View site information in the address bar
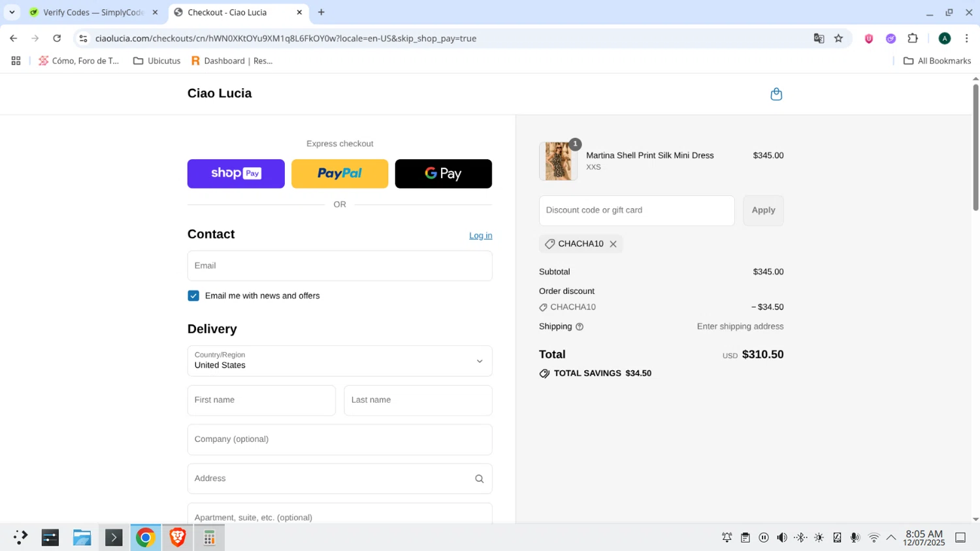Image resolution: width=980 pixels, height=551 pixels. (83, 39)
